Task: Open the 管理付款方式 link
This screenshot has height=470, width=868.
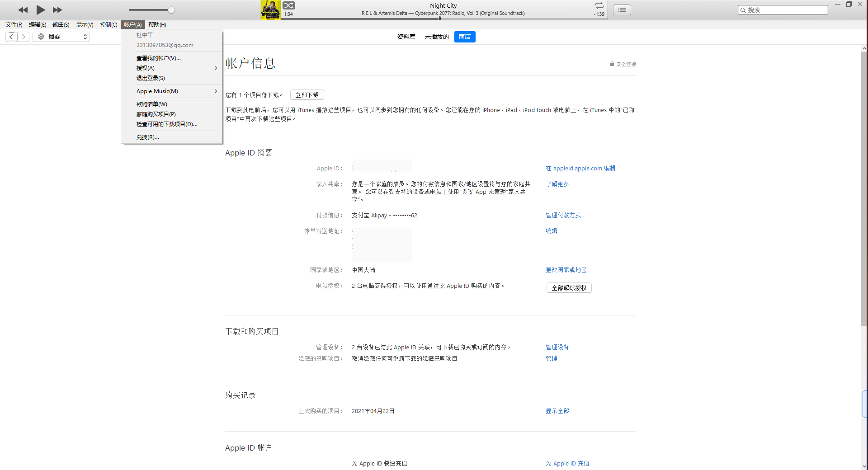Action: (563, 216)
